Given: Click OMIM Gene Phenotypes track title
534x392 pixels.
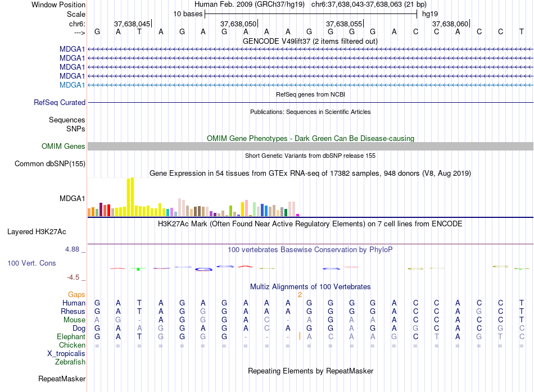Looking at the screenshot, I should [x=311, y=139].
